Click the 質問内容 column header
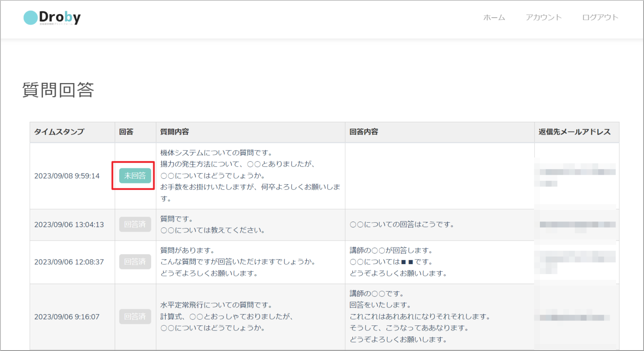This screenshot has height=351, width=644. (x=174, y=132)
